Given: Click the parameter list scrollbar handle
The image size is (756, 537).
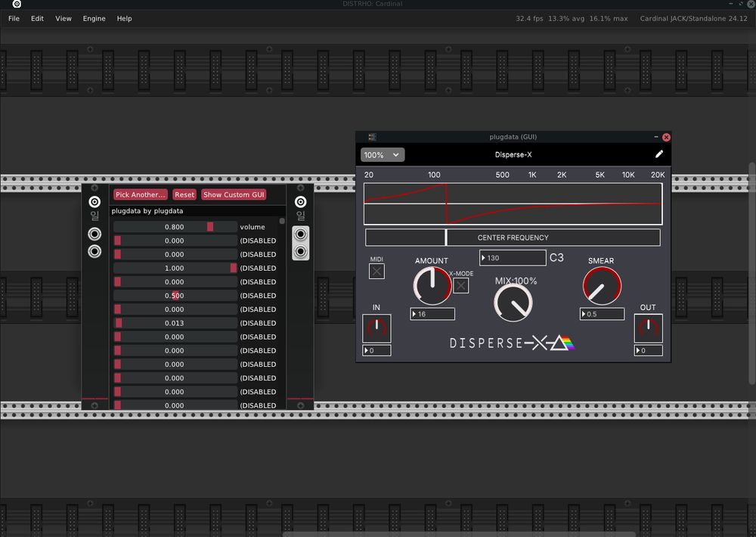Looking at the screenshot, I should (x=282, y=221).
